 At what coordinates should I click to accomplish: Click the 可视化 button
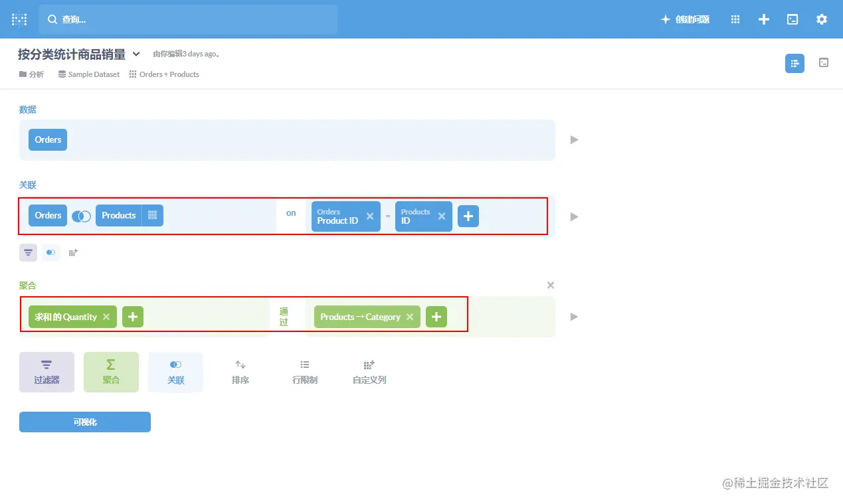coord(85,422)
